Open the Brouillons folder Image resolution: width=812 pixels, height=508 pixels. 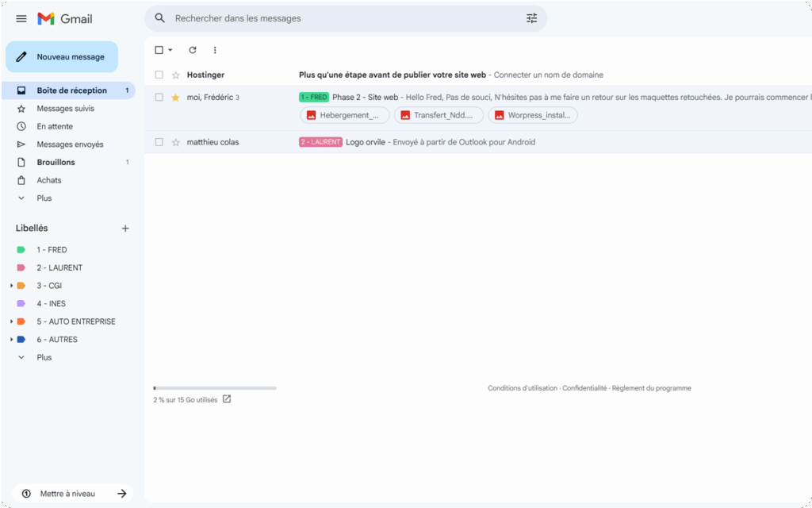pos(56,163)
